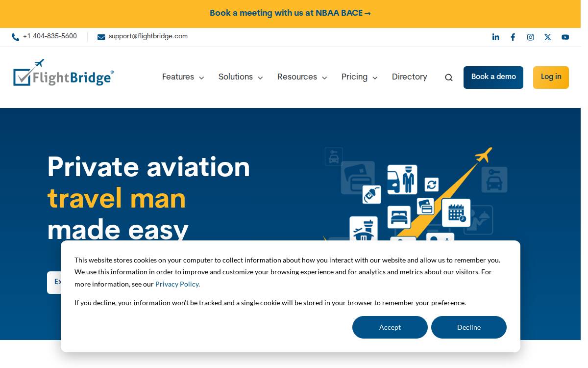Screen dimensions: 588x368
Task: Click the yellow airplane hero graphic
Action: tap(484, 155)
